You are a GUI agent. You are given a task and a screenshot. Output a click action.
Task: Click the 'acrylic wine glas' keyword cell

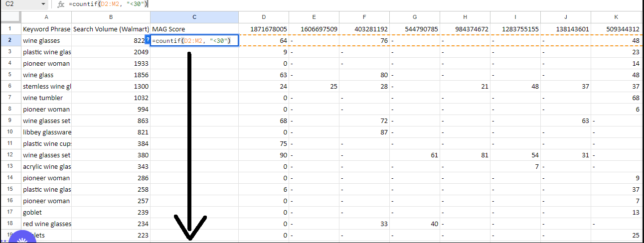click(x=46, y=166)
